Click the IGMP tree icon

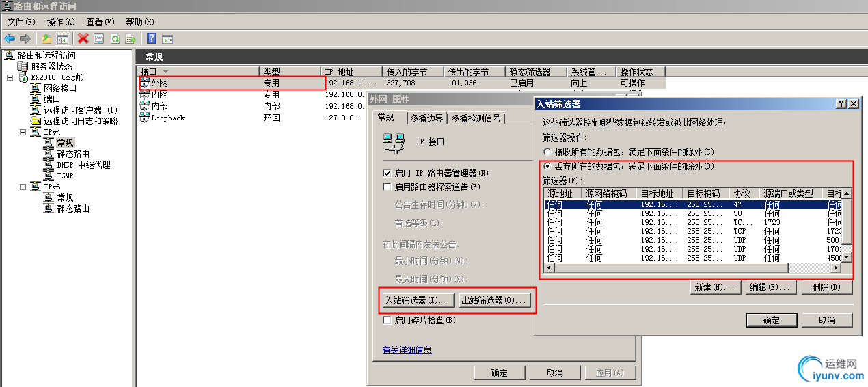coord(49,176)
